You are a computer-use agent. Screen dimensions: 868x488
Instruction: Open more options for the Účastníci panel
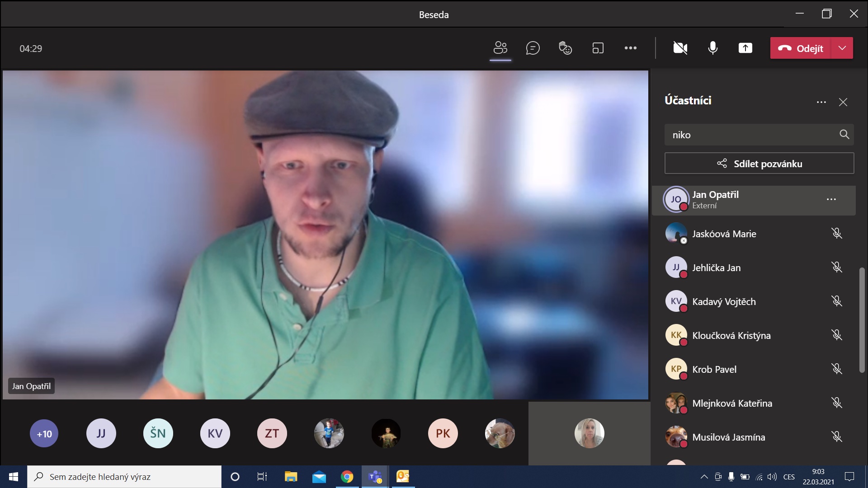(x=821, y=102)
